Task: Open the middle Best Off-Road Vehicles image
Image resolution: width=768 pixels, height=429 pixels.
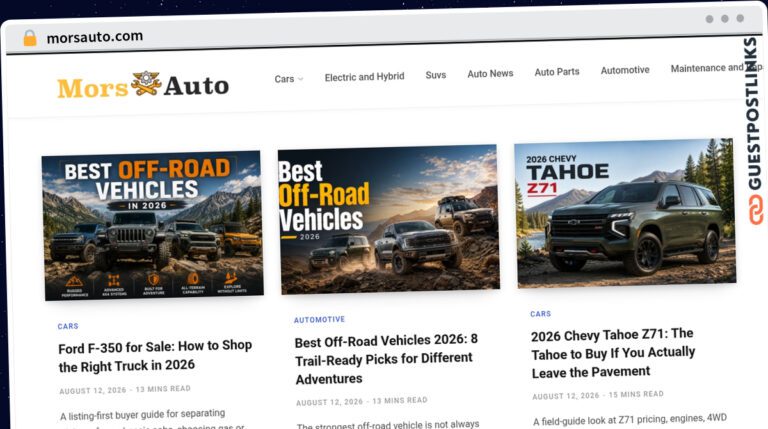Action: click(389, 219)
